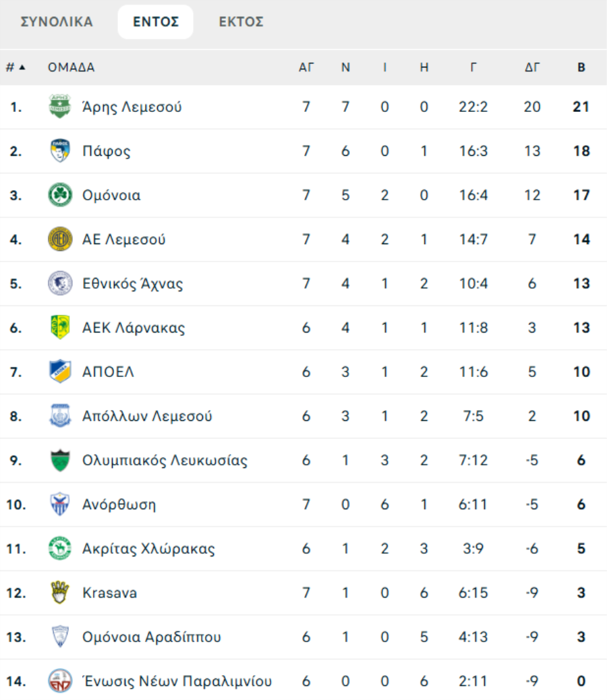Sort table by the Β points column

tap(581, 67)
